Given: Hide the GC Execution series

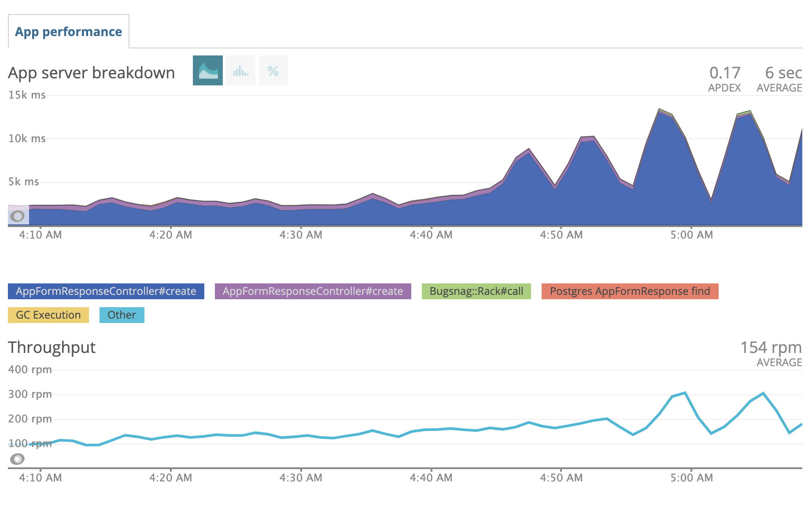Looking at the screenshot, I should click(x=48, y=315).
